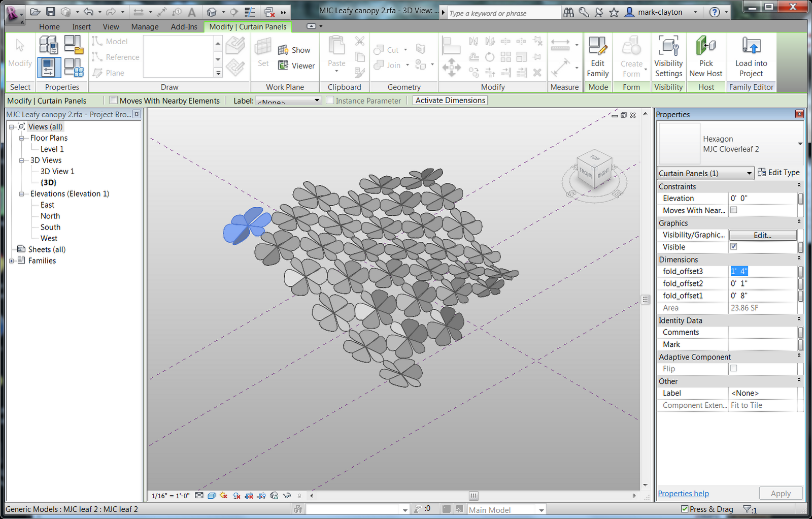Open Visibility Settings from the ribbon
Viewport: 812px width, 519px height.
tap(668, 56)
